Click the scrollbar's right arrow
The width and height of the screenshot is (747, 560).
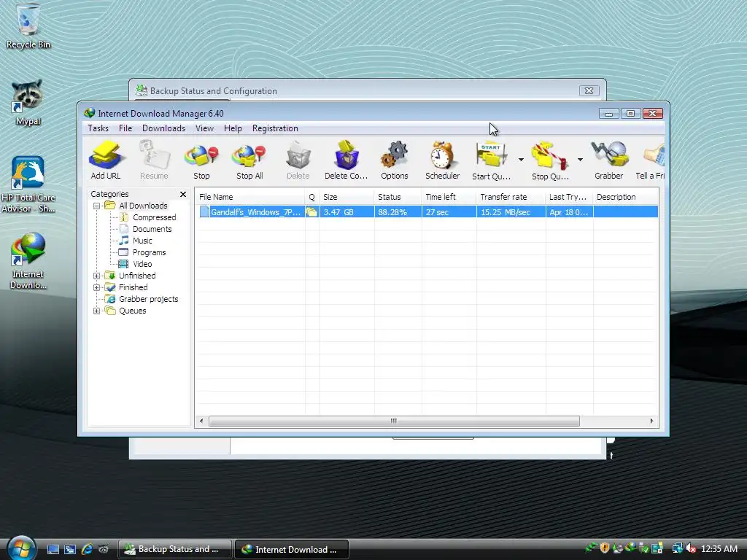coord(651,421)
